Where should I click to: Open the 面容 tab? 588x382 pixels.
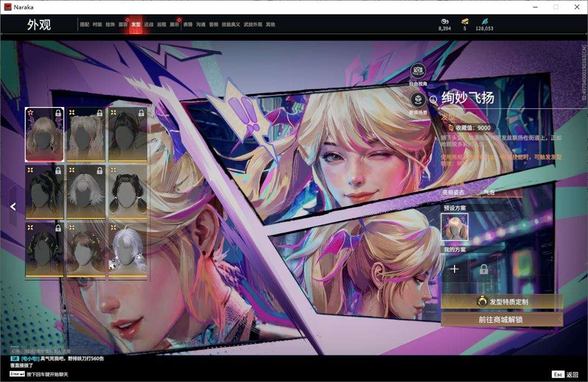(123, 24)
